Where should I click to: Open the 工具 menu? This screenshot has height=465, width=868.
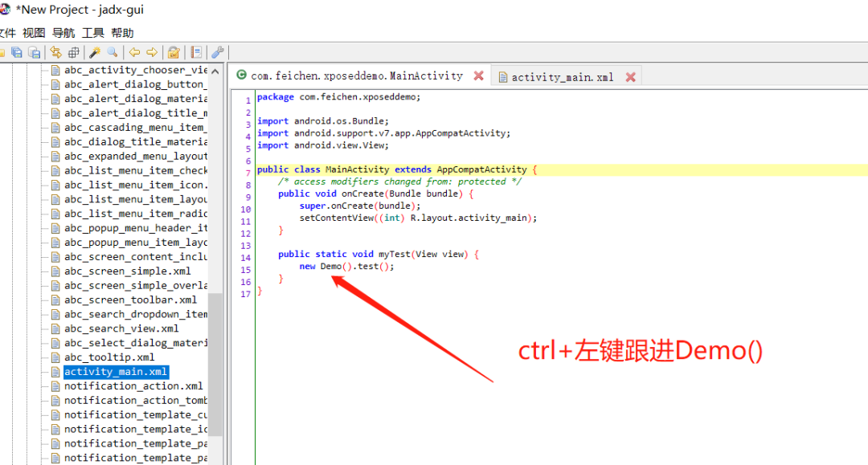click(92, 33)
